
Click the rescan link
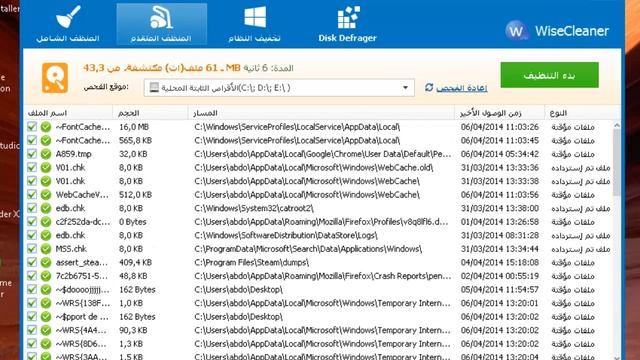coord(462,88)
